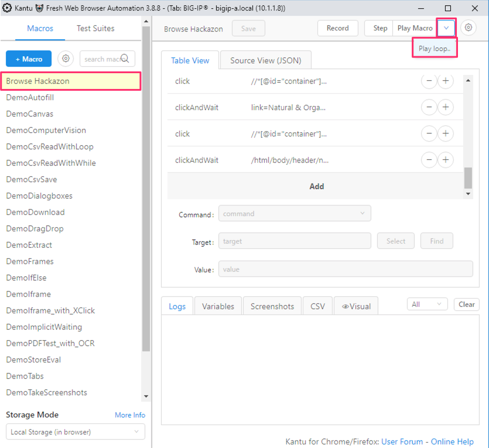Click command table scroll up arrow

(468, 80)
